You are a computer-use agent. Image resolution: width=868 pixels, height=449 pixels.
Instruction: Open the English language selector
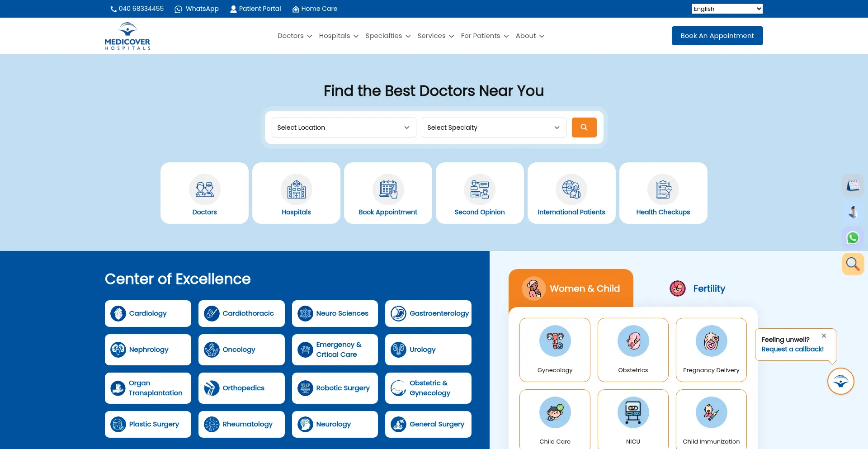(727, 9)
